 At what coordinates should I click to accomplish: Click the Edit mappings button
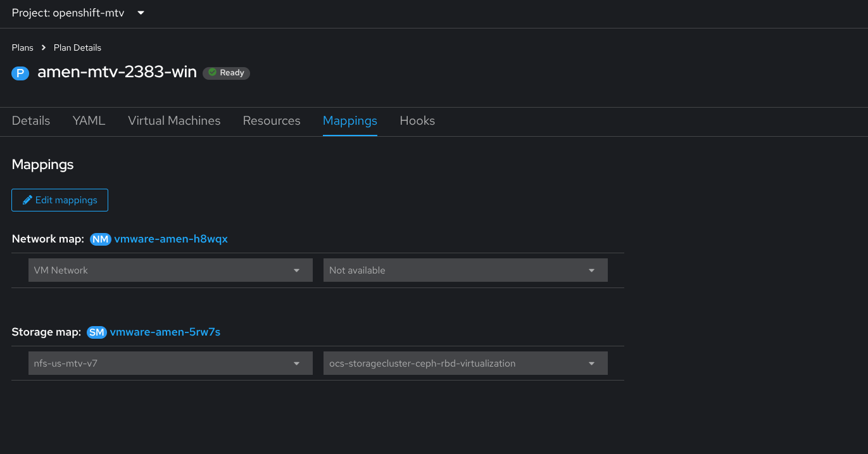60,200
